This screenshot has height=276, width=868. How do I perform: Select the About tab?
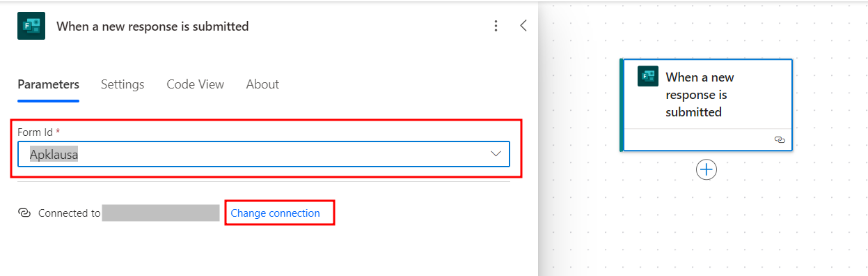coord(262,84)
